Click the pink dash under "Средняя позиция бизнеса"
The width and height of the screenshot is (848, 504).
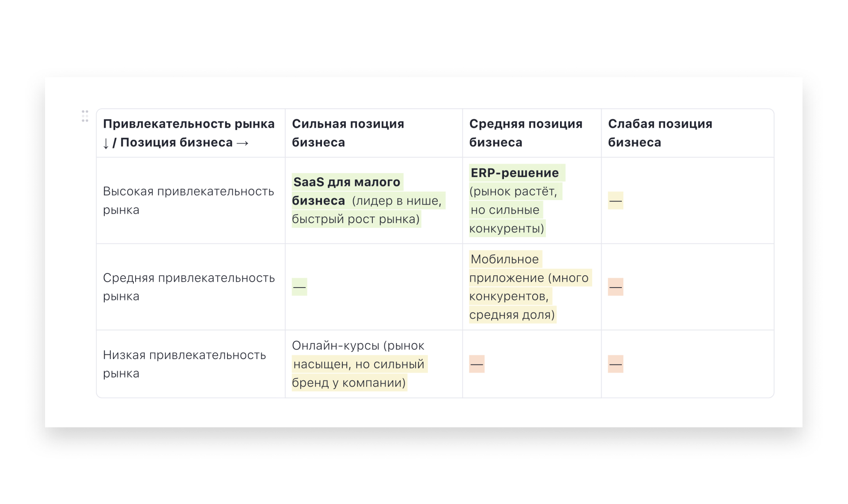(x=477, y=364)
